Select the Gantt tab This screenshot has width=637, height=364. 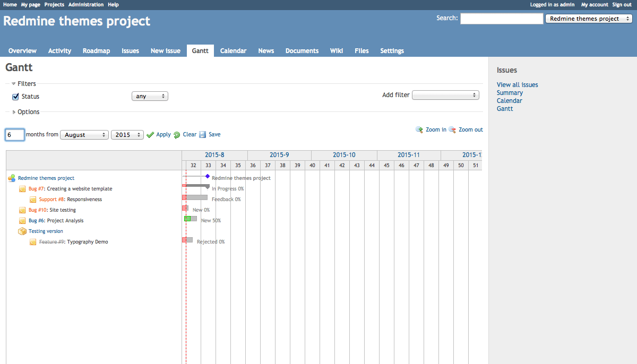pos(200,51)
